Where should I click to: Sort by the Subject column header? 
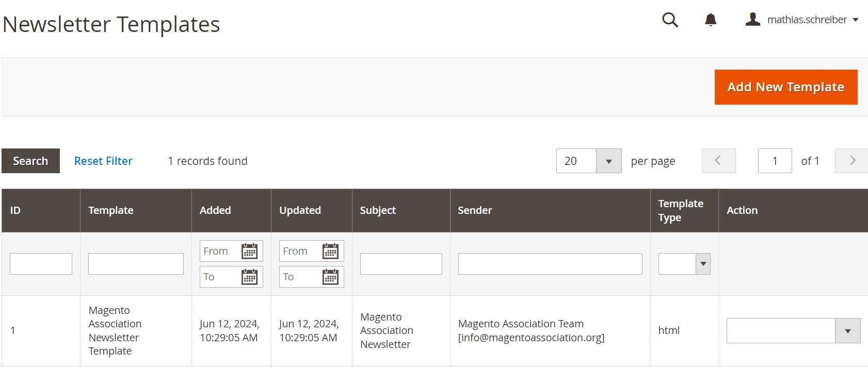point(378,210)
